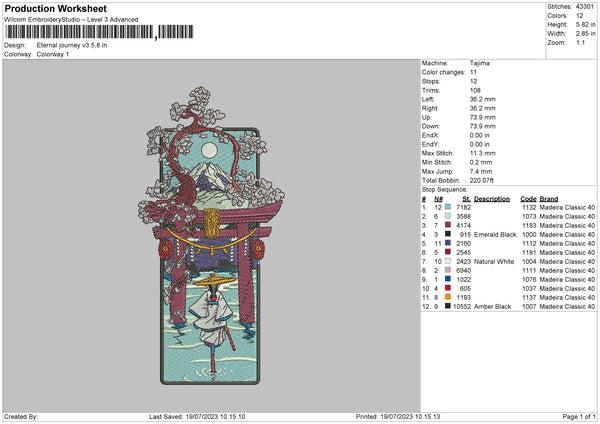Select the pale green swatch for code 1073
This screenshot has height=424, width=600.
[x=448, y=216]
